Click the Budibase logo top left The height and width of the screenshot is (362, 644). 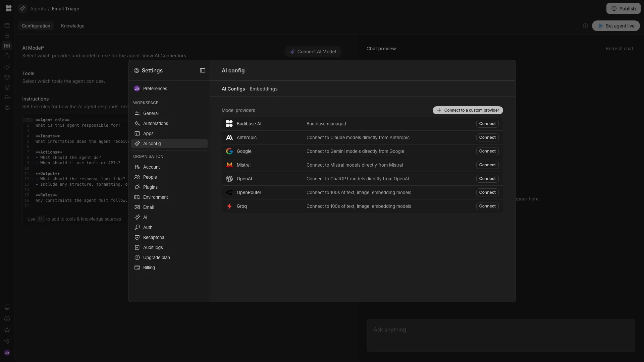pos(8,8)
